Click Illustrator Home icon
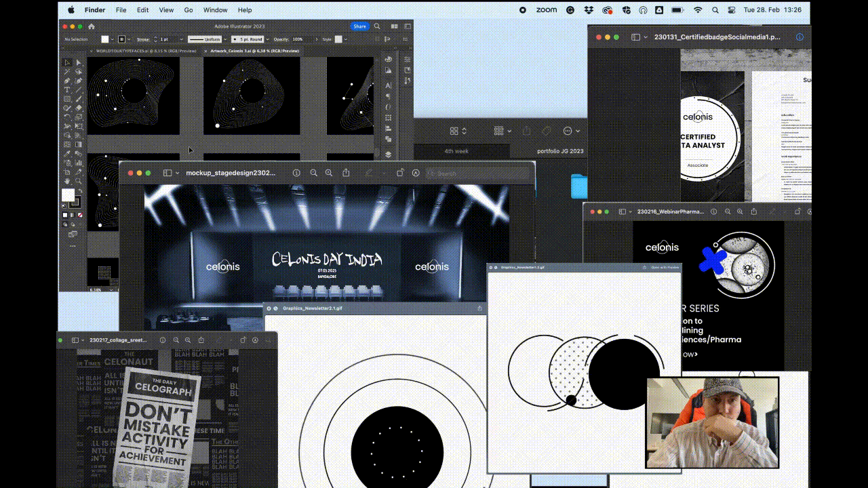868x488 pixels. 92,26
